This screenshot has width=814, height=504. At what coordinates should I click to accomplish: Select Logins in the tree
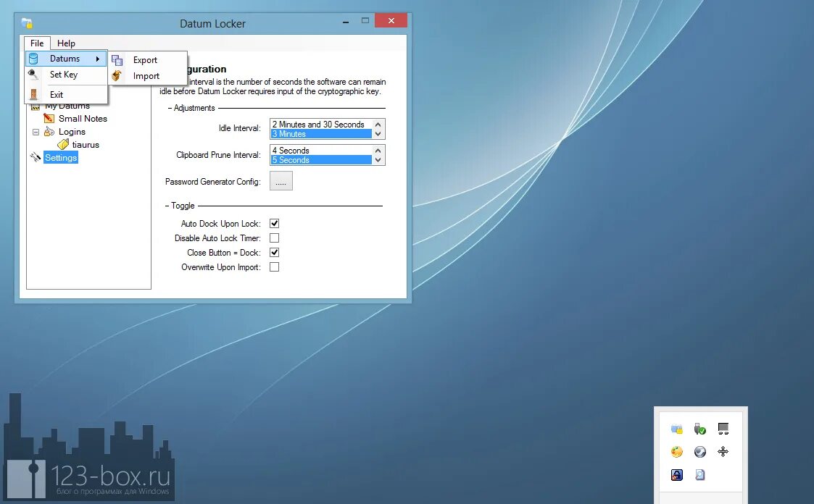72,132
